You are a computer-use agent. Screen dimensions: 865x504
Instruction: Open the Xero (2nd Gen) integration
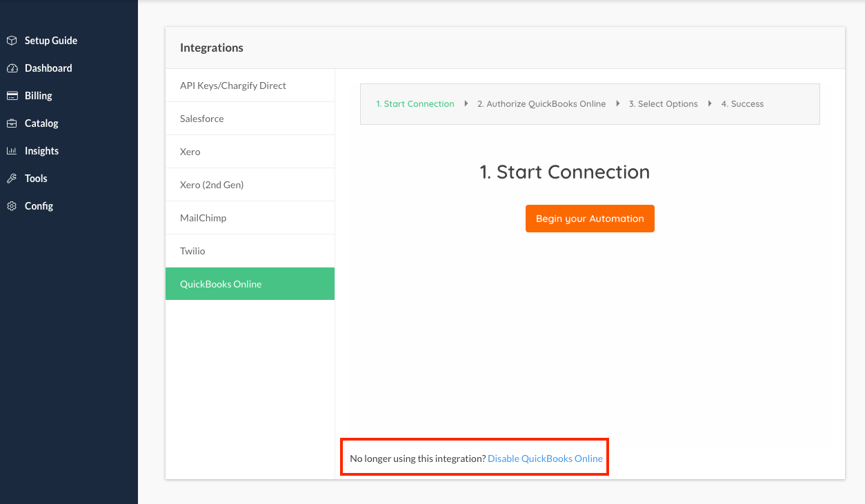(250, 185)
